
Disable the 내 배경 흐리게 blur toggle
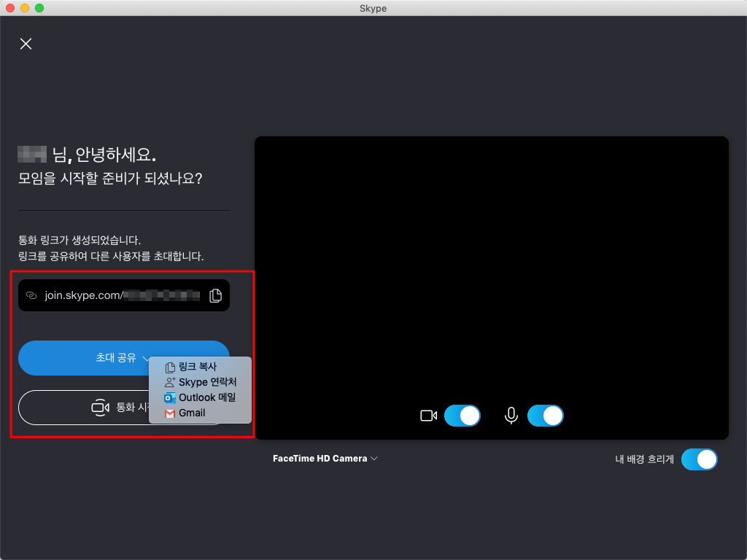tap(700, 459)
